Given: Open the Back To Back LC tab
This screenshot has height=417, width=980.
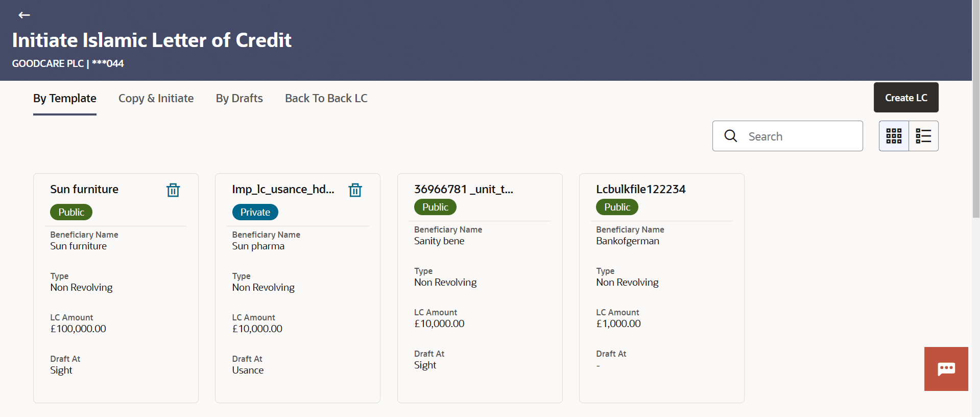Looking at the screenshot, I should (326, 98).
